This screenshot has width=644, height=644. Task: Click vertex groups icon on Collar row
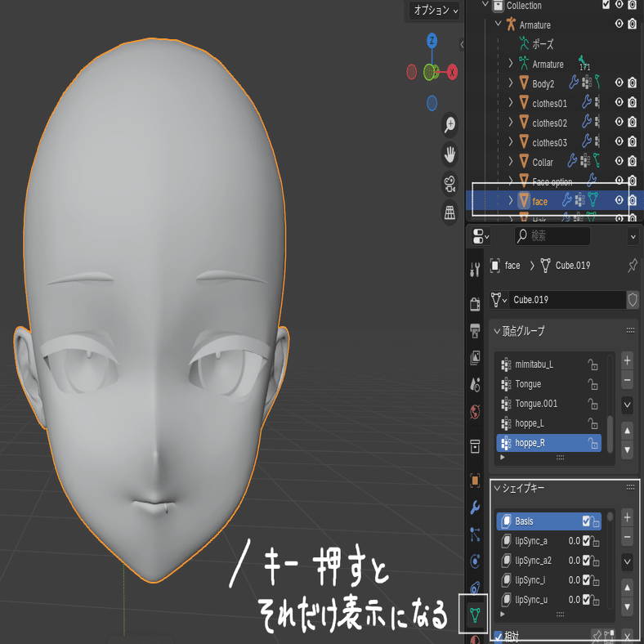pos(586,161)
